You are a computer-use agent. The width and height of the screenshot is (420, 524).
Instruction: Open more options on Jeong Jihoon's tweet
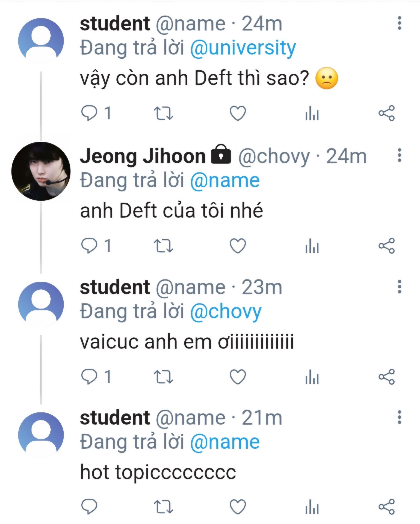[x=399, y=155]
